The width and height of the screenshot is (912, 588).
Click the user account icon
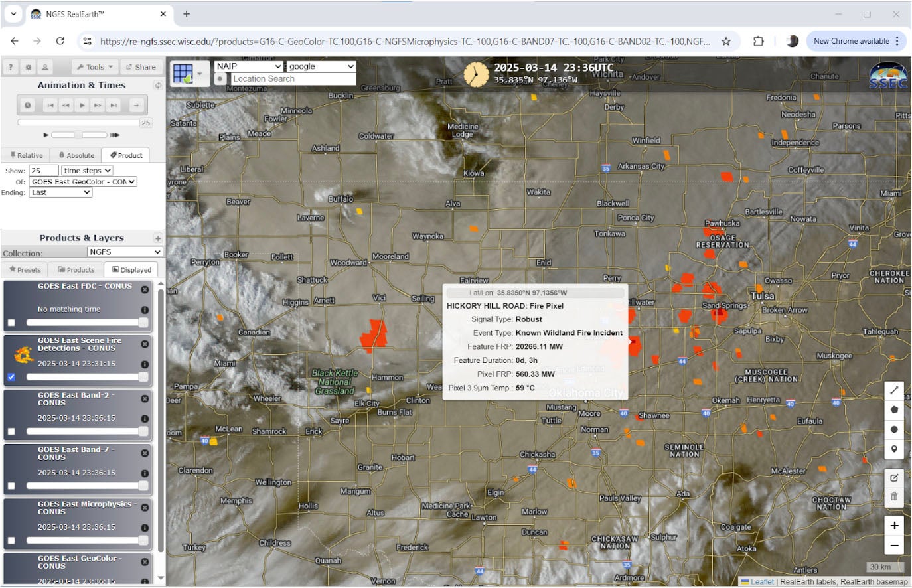click(x=45, y=67)
